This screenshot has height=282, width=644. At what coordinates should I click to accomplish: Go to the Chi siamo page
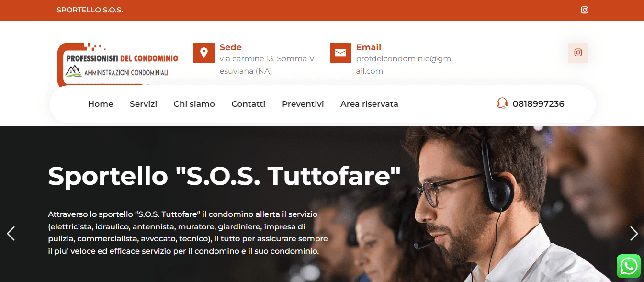pyautogui.click(x=194, y=104)
